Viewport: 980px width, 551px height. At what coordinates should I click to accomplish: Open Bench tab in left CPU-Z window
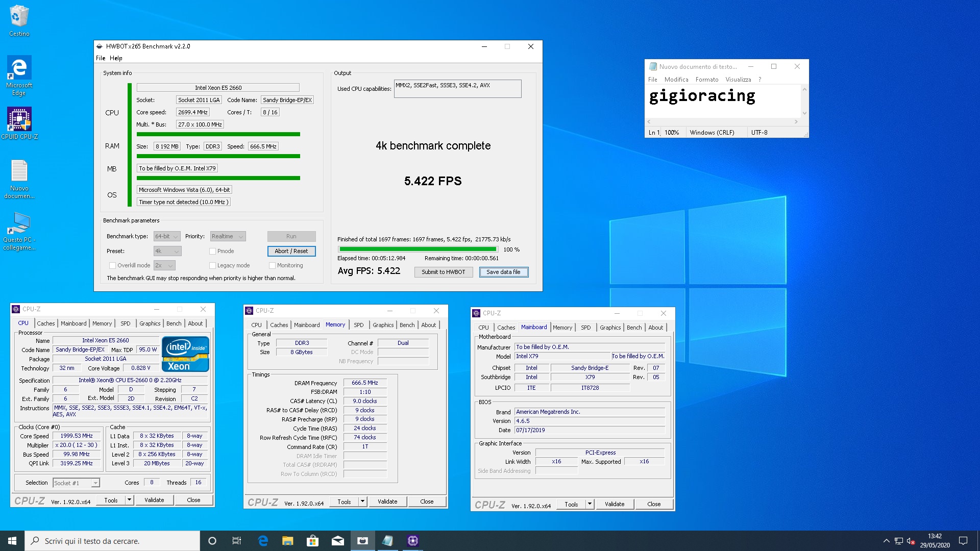tap(174, 323)
